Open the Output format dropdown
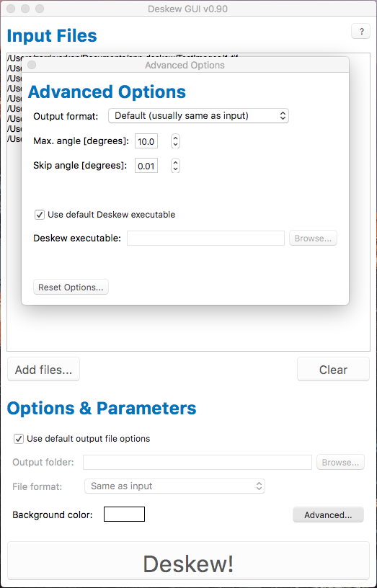377x588 pixels. pos(198,116)
